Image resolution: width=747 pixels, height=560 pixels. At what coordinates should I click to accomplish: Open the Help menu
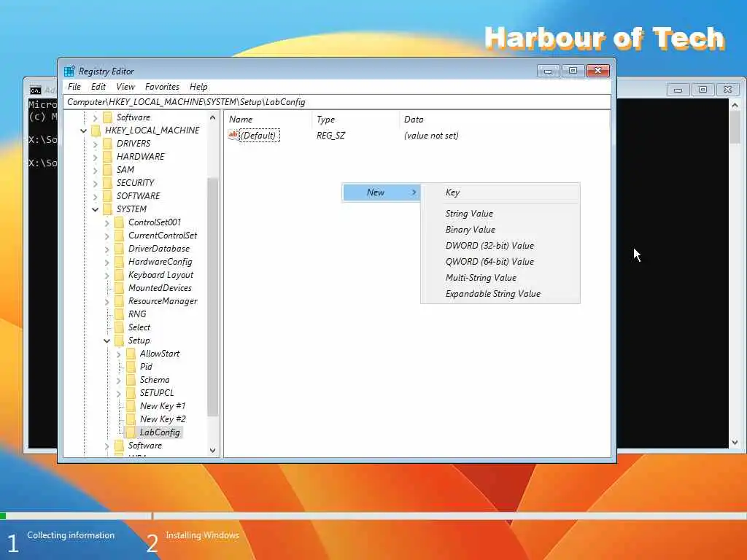[x=198, y=87]
